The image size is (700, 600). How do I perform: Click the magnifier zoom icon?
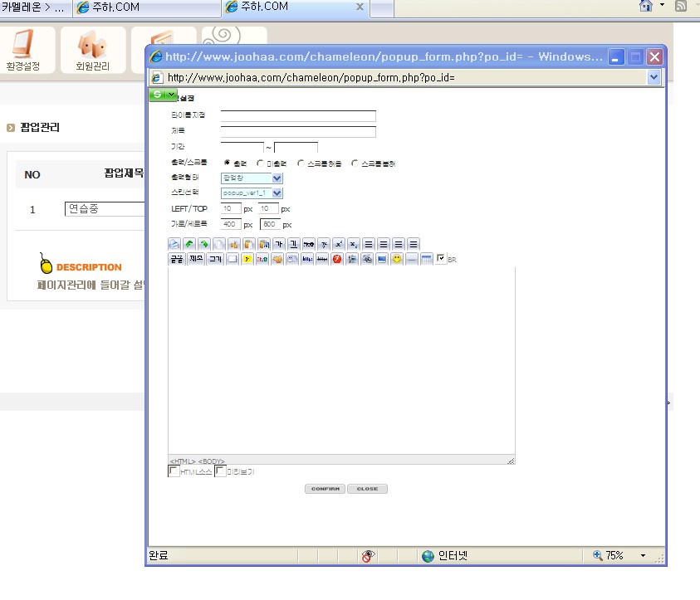[x=597, y=555]
